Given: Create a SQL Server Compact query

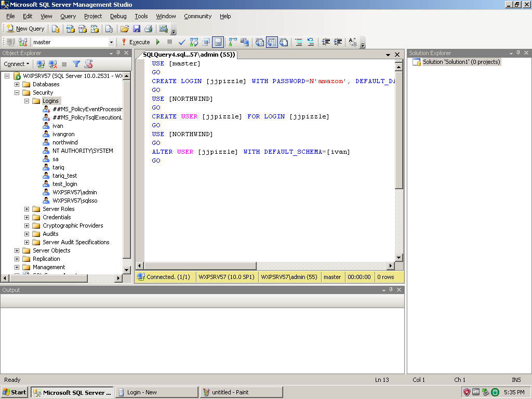Looking at the screenshot, I should point(109,29).
